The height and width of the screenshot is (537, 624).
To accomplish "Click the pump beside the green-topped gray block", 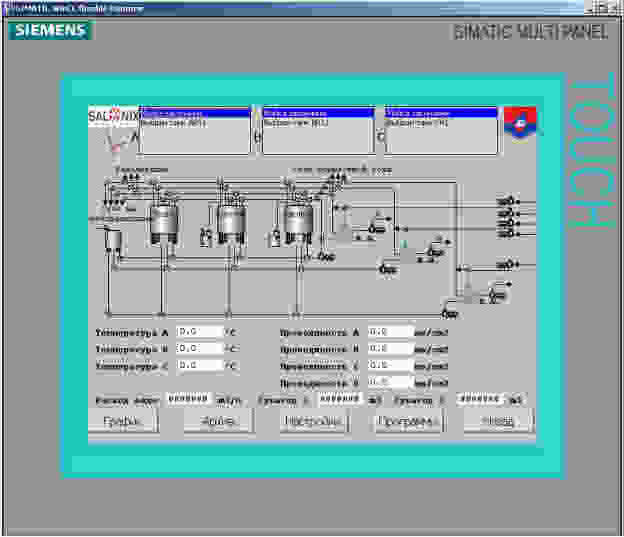I will point(435,252).
